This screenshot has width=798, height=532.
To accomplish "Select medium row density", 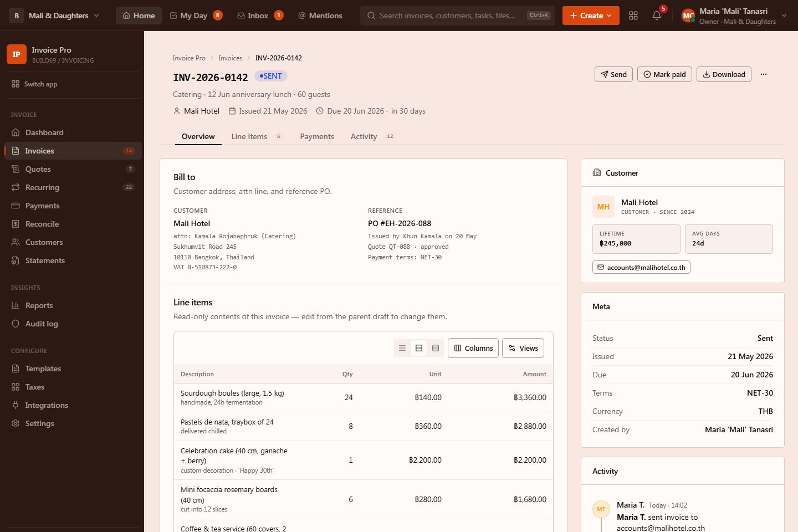I will (x=419, y=348).
